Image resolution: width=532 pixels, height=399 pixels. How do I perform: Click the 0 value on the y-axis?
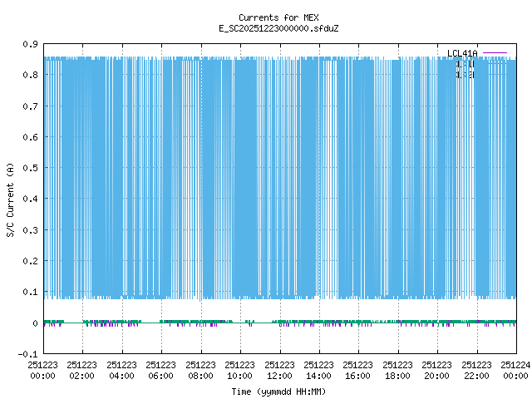(x=35, y=323)
